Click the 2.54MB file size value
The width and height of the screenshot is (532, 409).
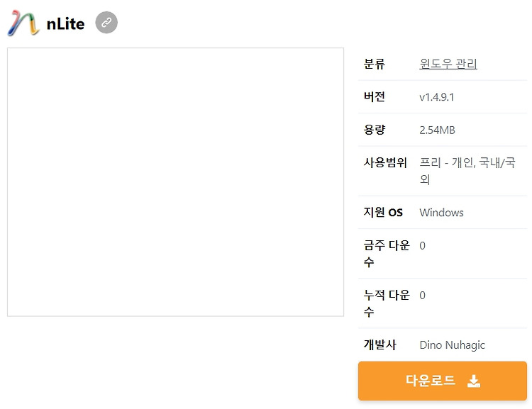coord(437,130)
